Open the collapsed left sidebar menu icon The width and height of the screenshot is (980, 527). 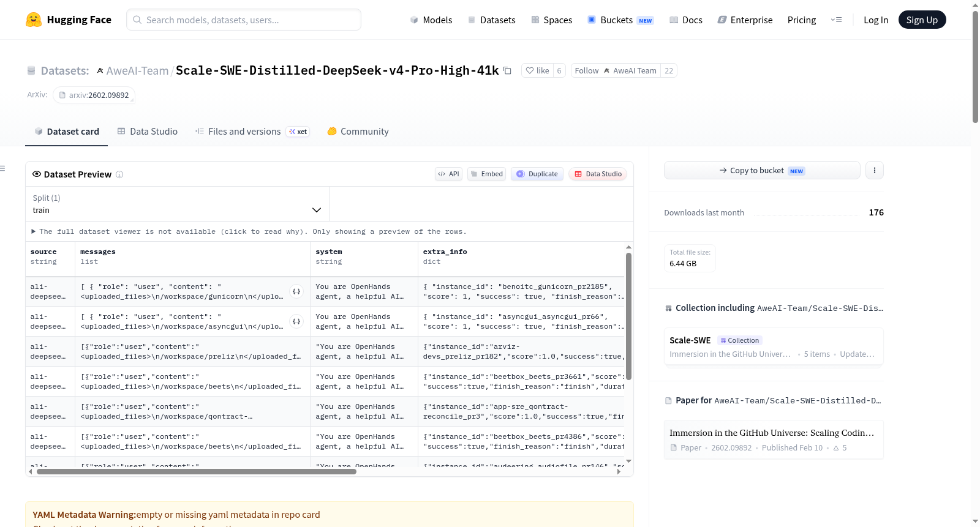click(2, 168)
